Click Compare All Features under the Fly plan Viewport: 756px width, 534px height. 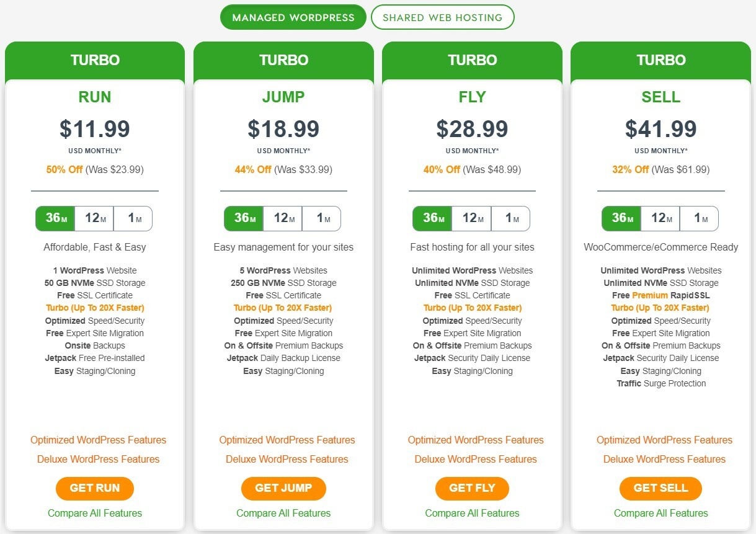pyautogui.click(x=472, y=513)
